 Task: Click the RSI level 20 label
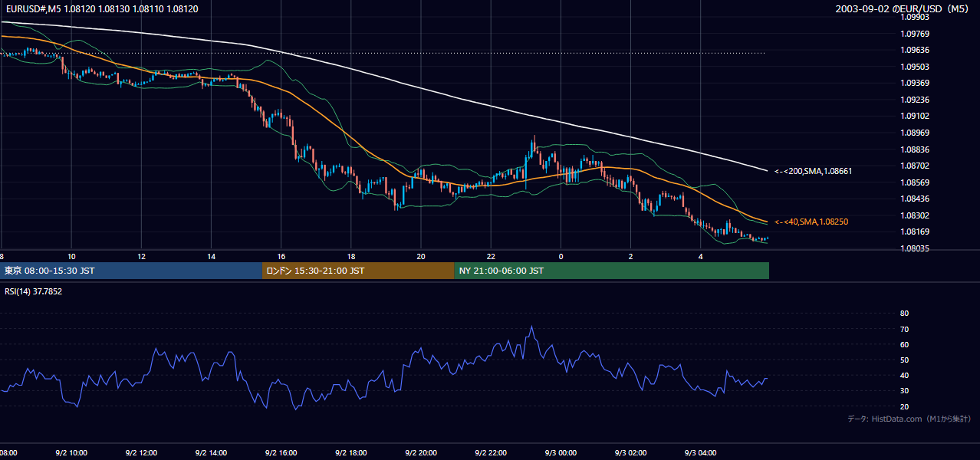904,406
